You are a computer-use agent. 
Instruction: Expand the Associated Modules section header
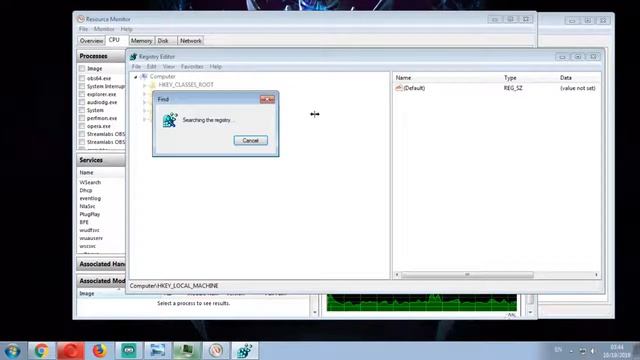coord(101,281)
